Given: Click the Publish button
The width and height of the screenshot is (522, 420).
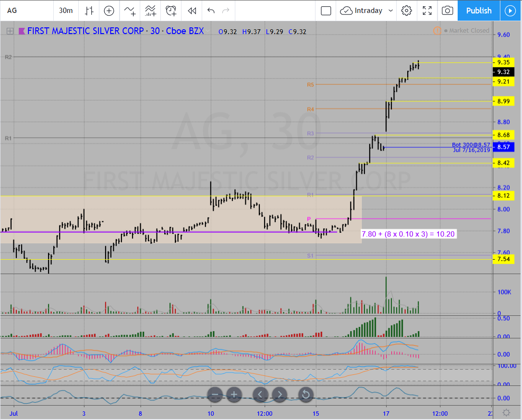Looking at the screenshot, I should point(478,11).
